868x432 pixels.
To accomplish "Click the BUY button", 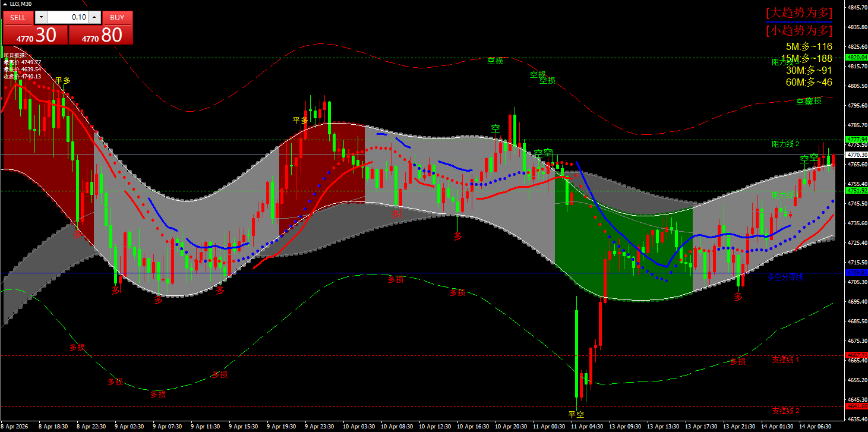I will pos(117,17).
